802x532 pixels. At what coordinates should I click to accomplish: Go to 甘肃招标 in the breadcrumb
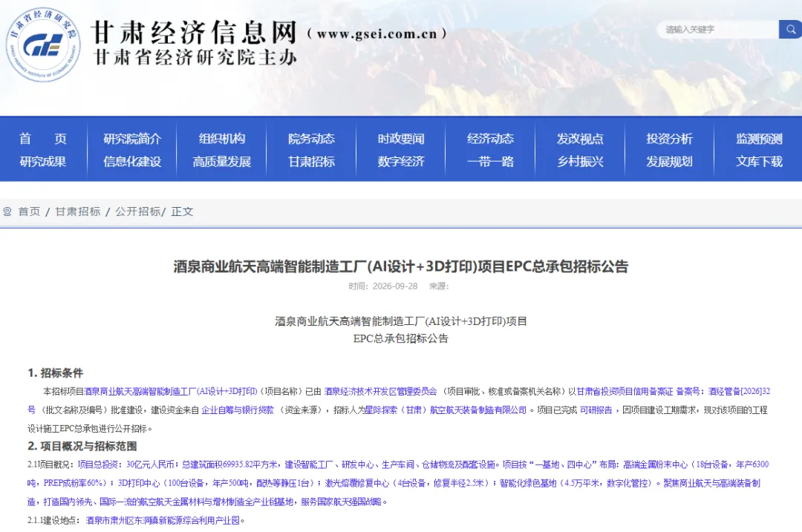(78, 211)
